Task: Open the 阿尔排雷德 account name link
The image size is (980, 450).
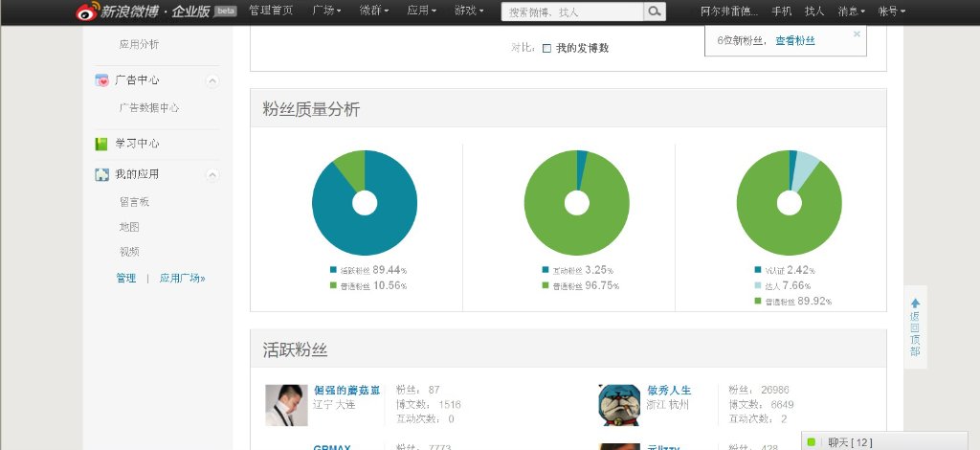Action: point(729,11)
